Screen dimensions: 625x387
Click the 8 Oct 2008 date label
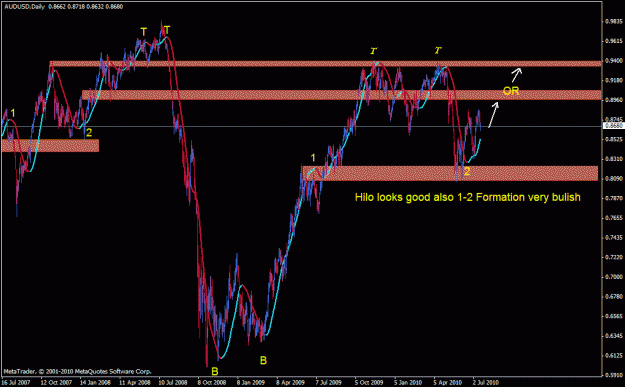[213, 382]
